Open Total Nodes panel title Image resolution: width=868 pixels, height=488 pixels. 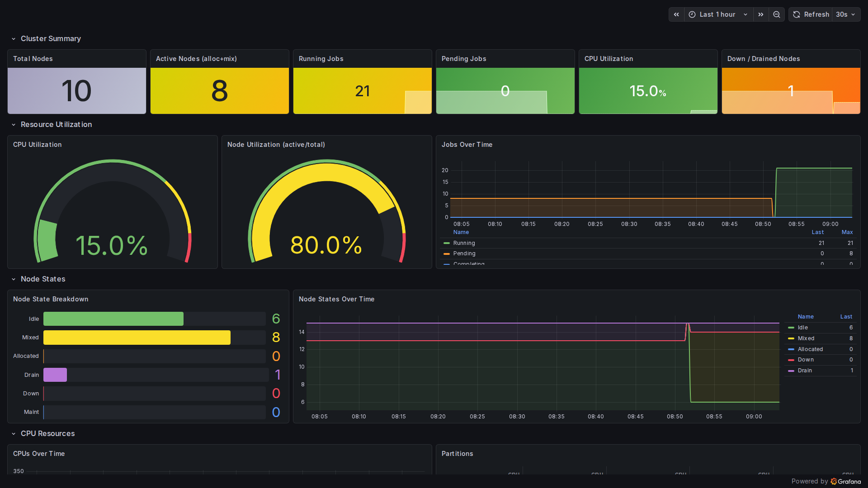[x=33, y=59]
